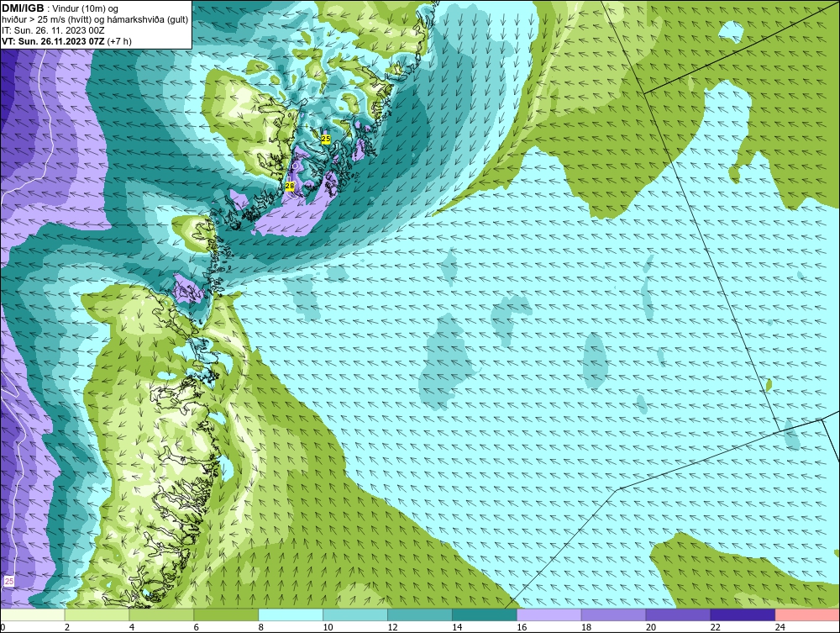Click the legend scale number 8
840x633 pixels.
tap(261, 627)
